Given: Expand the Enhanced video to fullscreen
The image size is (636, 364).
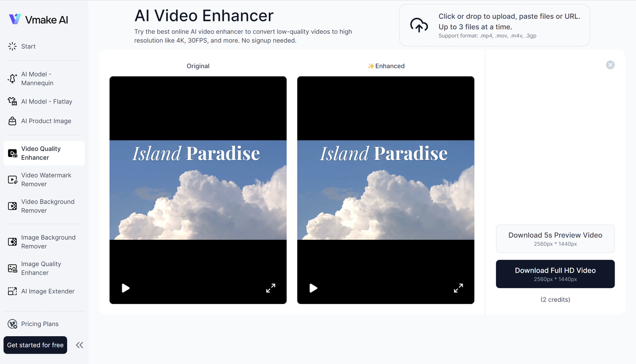Looking at the screenshot, I should [x=458, y=288].
